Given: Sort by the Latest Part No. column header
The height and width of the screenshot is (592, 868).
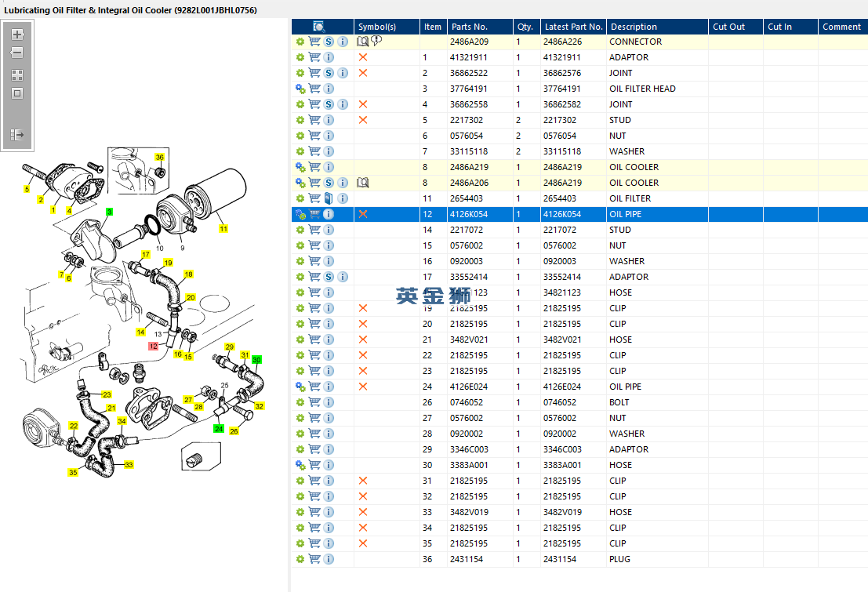Looking at the screenshot, I should pos(573,27).
